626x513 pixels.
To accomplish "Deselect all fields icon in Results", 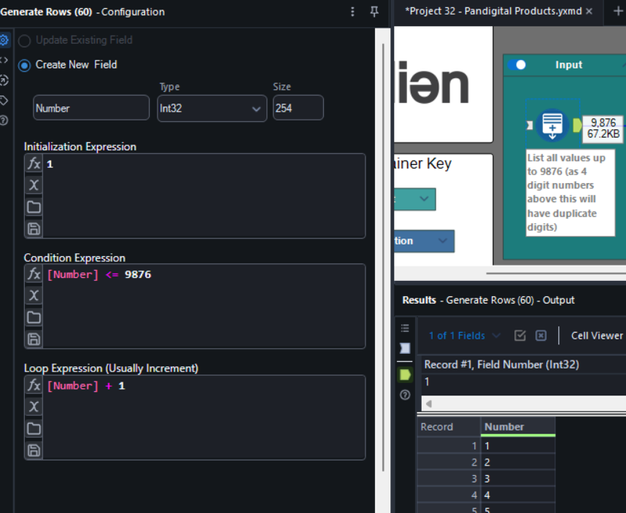I will coord(541,335).
